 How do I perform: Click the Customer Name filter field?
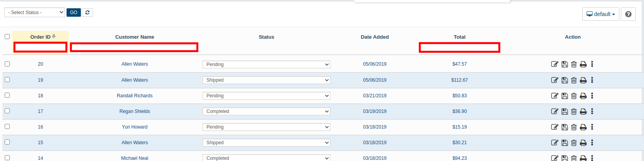click(134, 47)
